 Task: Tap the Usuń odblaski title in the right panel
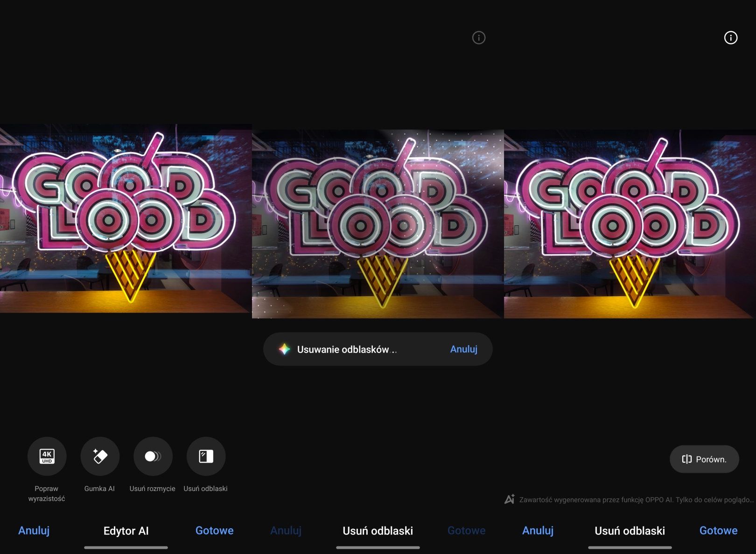coord(630,531)
